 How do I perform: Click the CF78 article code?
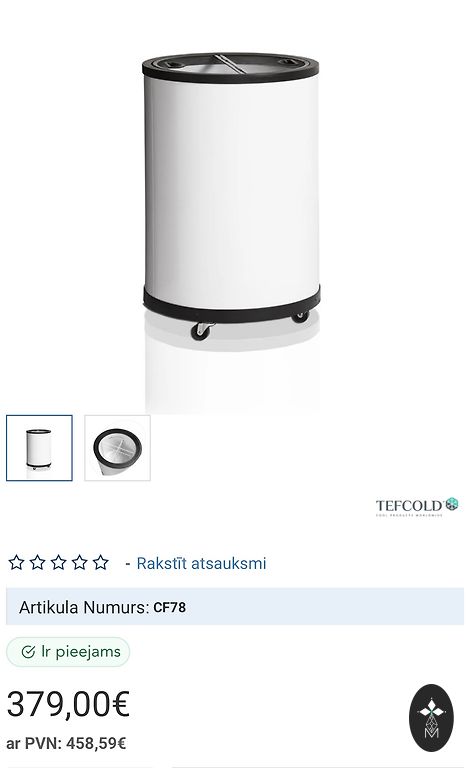tap(169, 607)
